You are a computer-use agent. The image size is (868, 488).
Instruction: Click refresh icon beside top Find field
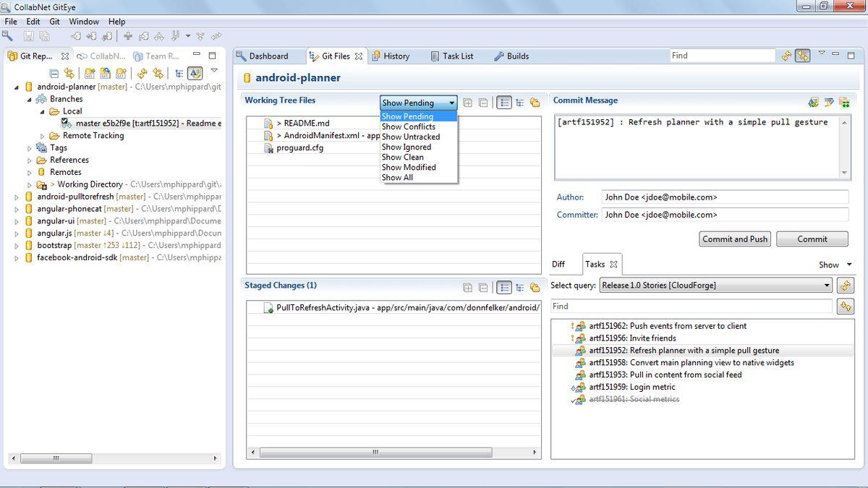[x=786, y=56]
